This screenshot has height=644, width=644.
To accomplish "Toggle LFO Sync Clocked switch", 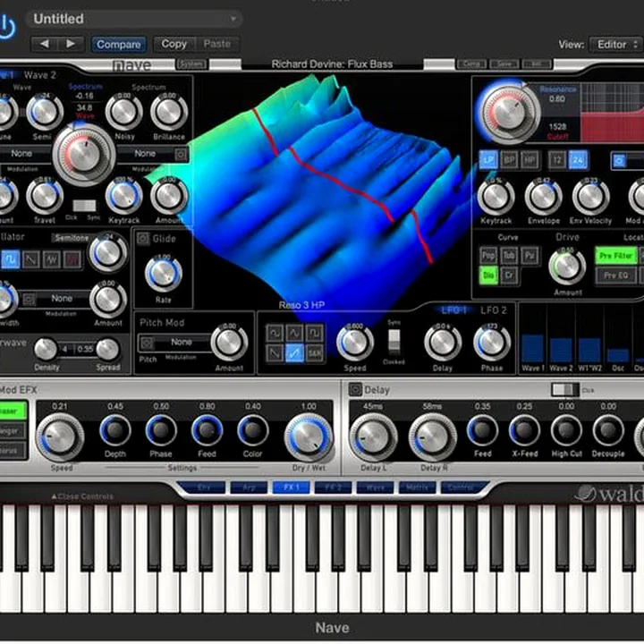I will [x=394, y=342].
